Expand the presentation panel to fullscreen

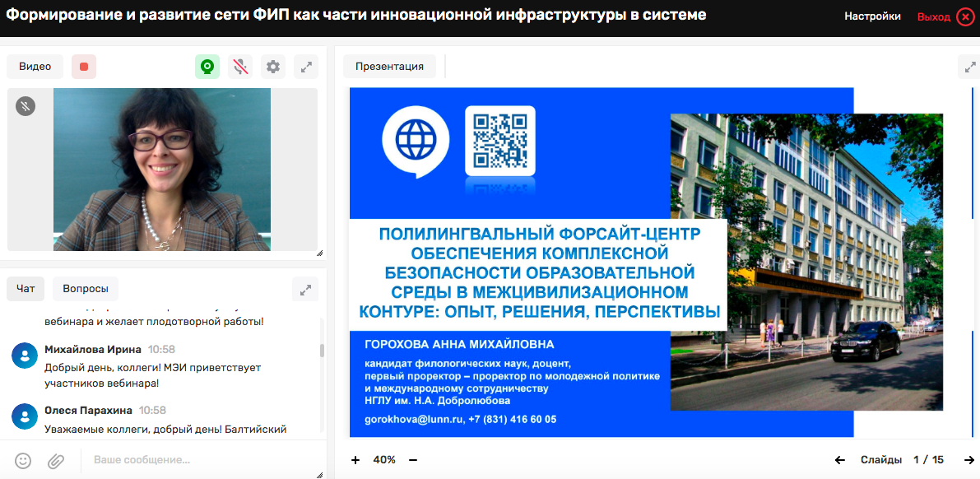[969, 67]
